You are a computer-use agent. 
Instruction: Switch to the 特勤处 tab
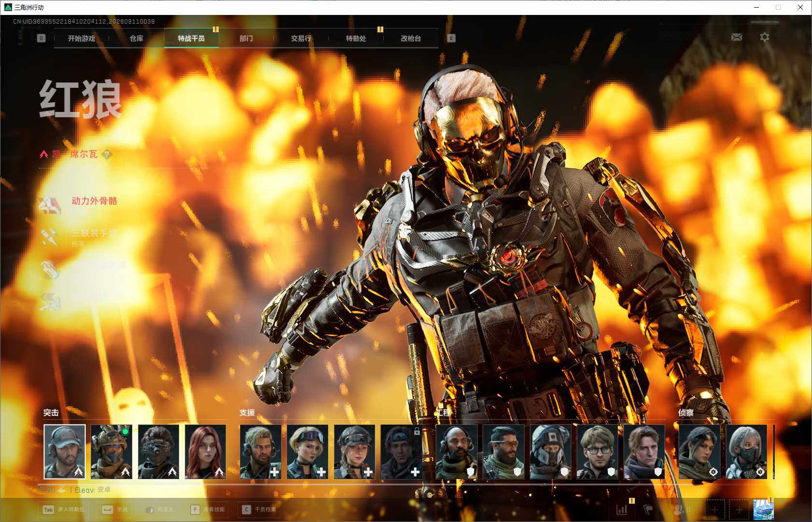356,39
